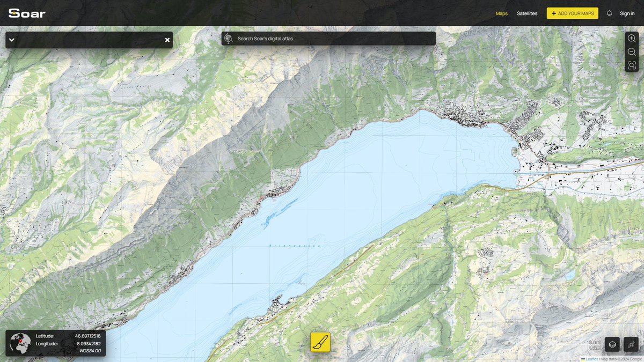Expand the collapsed map info panel chevron
Viewport: 644px width, 362px height.
[x=12, y=40]
